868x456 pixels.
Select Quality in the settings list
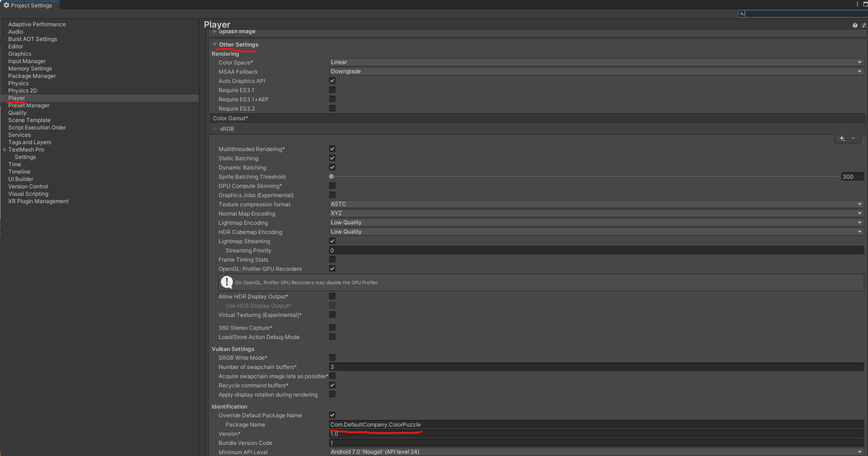[17, 113]
